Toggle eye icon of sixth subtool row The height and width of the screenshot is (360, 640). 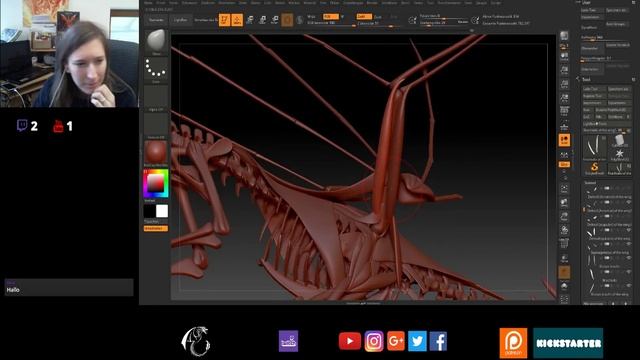coord(629,258)
